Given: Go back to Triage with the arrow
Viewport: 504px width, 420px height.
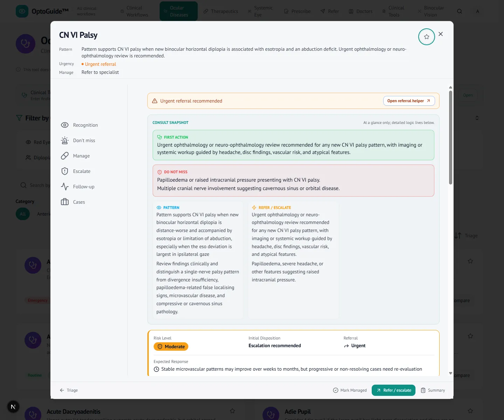Looking at the screenshot, I should tap(69, 390).
